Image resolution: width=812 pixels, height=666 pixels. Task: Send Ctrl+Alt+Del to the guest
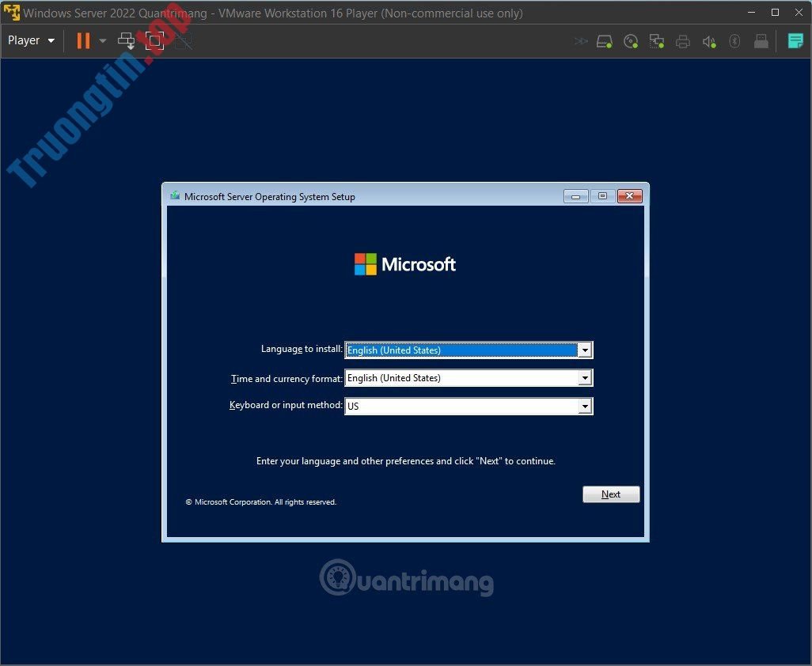pos(126,40)
